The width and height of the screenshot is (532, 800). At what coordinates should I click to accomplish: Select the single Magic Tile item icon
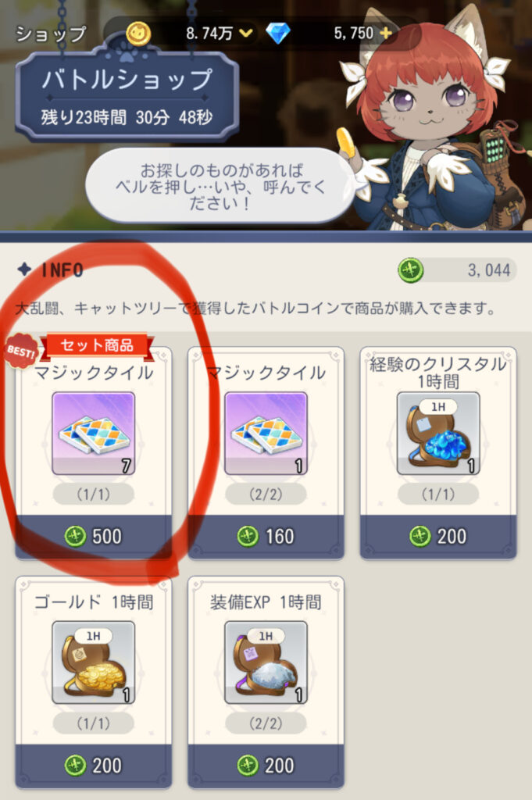pos(266,433)
